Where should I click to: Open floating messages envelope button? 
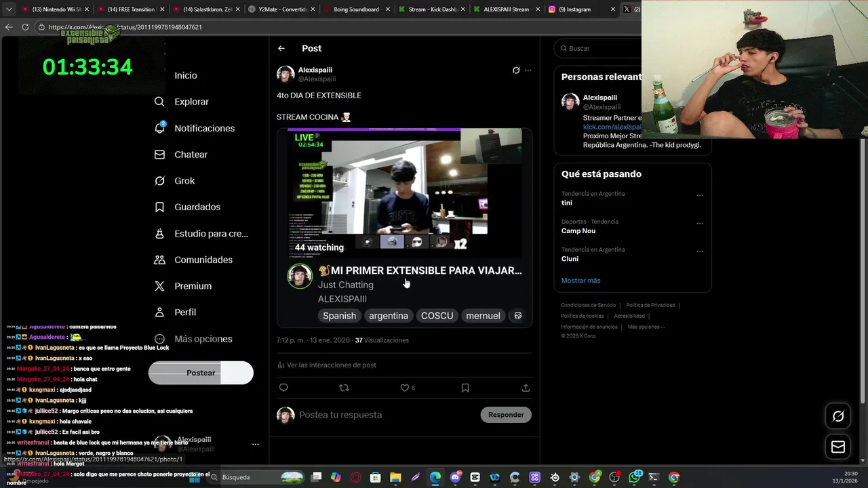click(x=838, y=447)
